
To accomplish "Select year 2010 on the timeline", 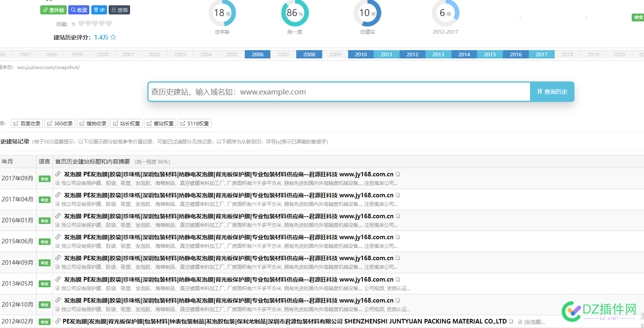I will [361, 54].
